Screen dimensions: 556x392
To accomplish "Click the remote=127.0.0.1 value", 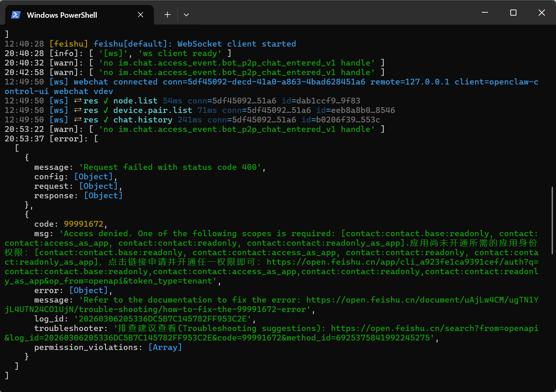I will click(x=410, y=82).
